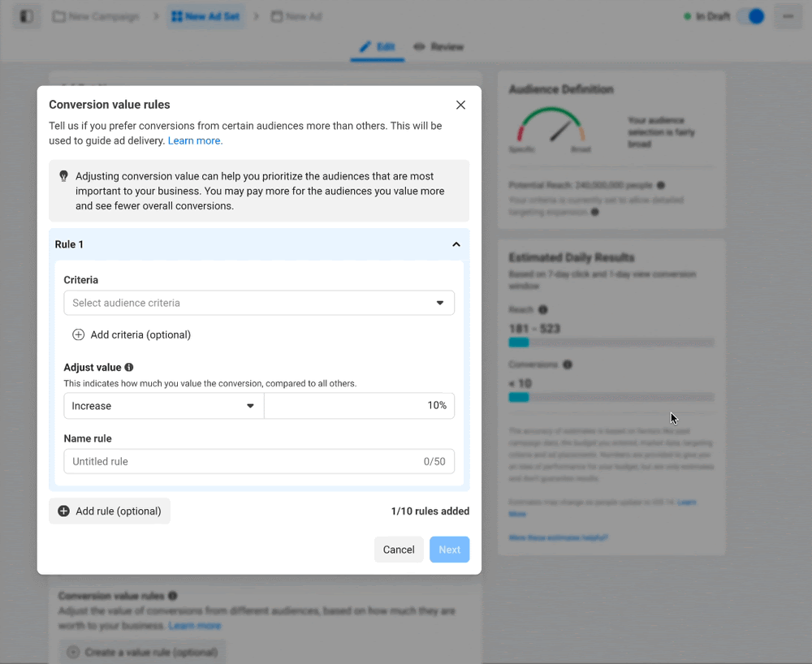Switch to the Review tab
Viewport: 812px width, 664px height.
pyautogui.click(x=438, y=46)
